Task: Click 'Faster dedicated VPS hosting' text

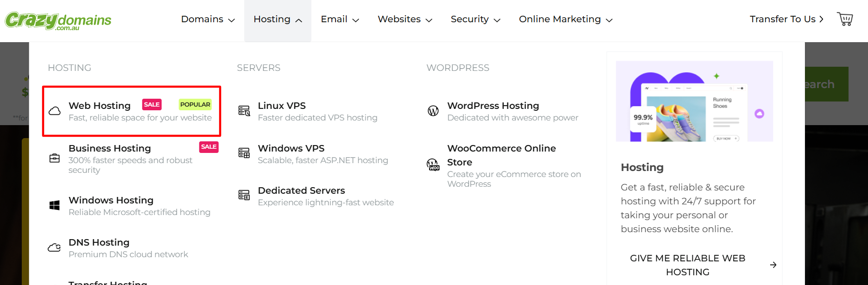Action: (x=317, y=118)
